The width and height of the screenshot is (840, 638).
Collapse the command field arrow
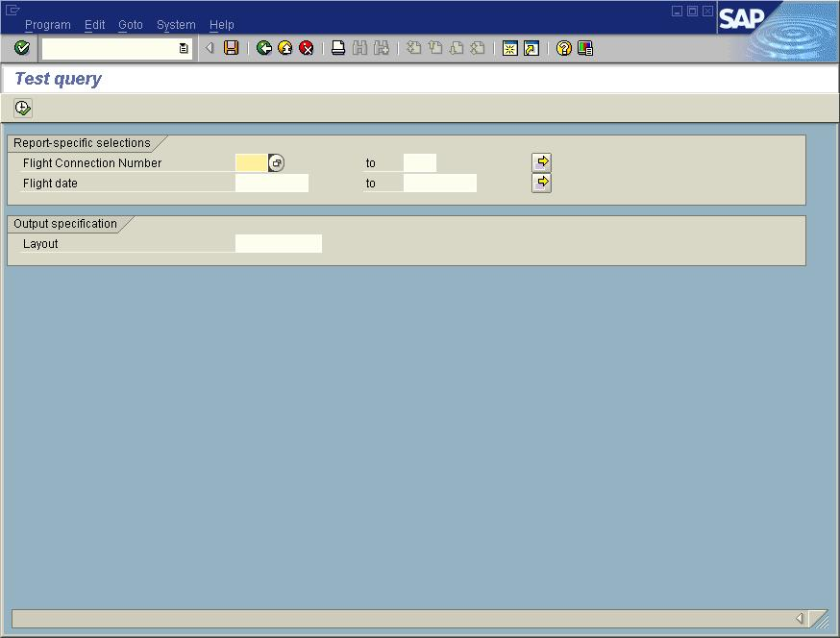tap(210, 48)
